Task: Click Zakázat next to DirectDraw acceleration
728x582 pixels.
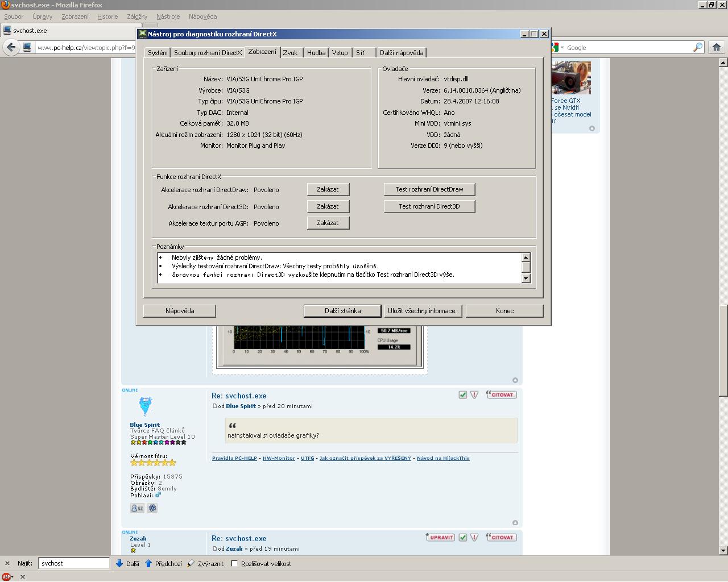Action: [x=328, y=190]
